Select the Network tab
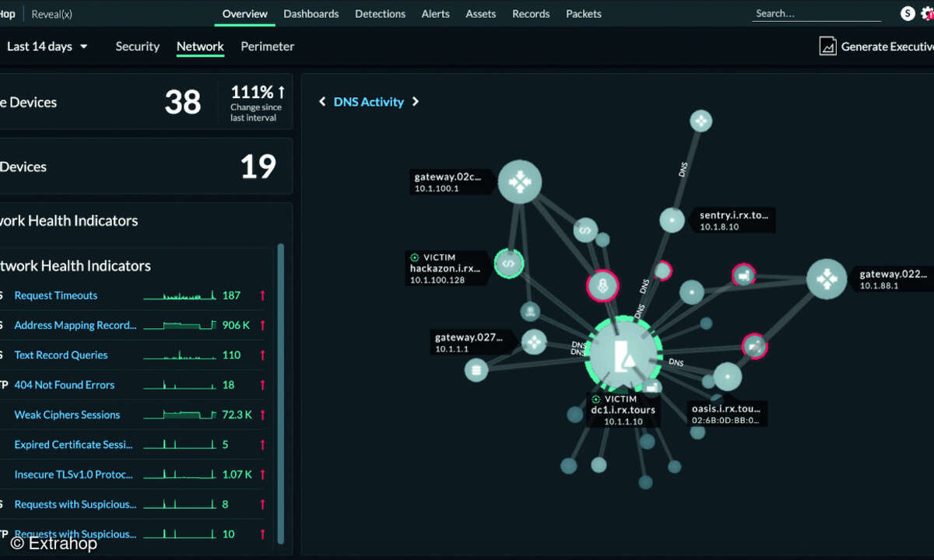934x560 pixels. coord(200,47)
